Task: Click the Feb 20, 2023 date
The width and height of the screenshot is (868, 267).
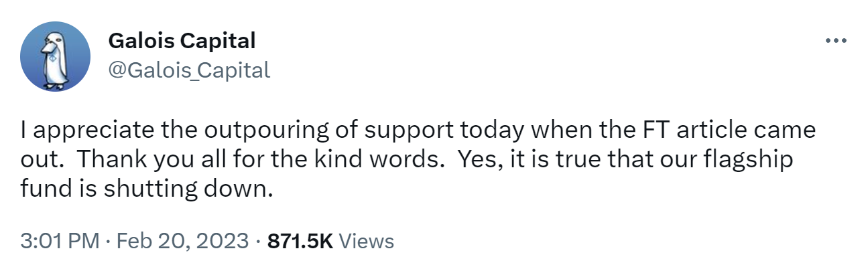Action: [182, 241]
